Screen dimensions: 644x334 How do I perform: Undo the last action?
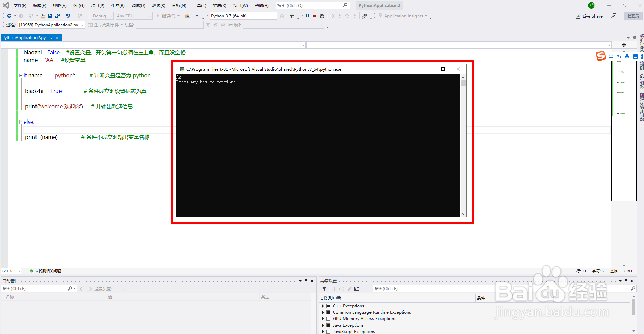coord(68,16)
